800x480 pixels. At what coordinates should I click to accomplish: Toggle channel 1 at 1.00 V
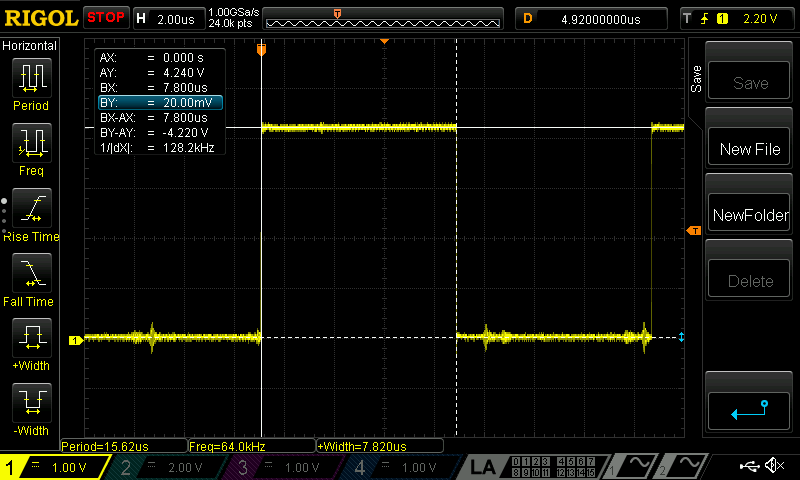55,467
